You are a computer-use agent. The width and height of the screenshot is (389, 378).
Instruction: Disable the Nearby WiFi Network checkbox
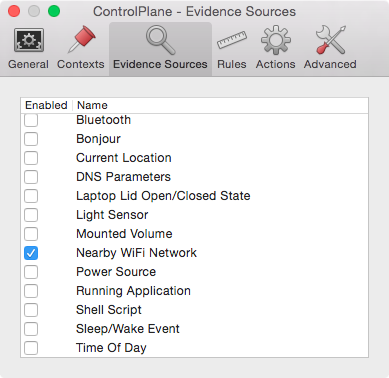click(31, 253)
